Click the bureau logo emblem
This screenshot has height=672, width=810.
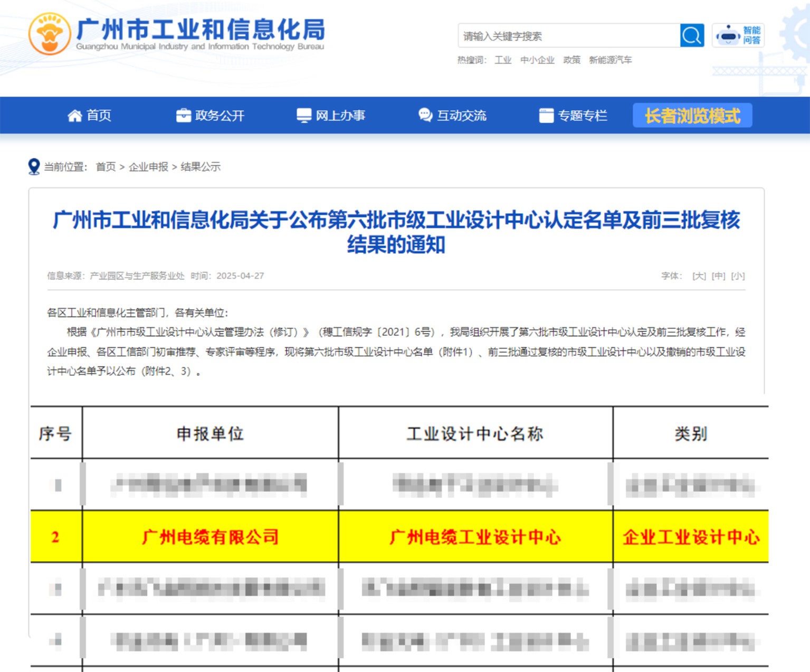[49, 34]
